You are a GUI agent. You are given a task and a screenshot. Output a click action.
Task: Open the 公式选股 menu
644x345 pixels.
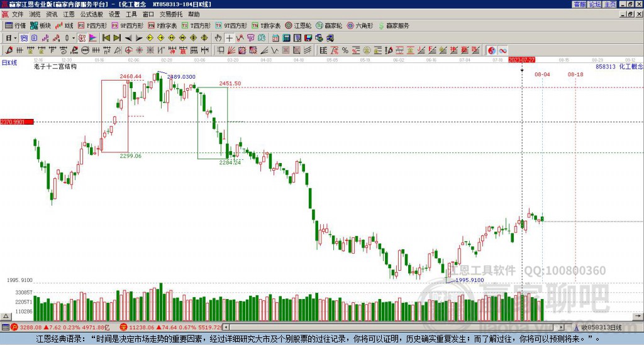92,14
